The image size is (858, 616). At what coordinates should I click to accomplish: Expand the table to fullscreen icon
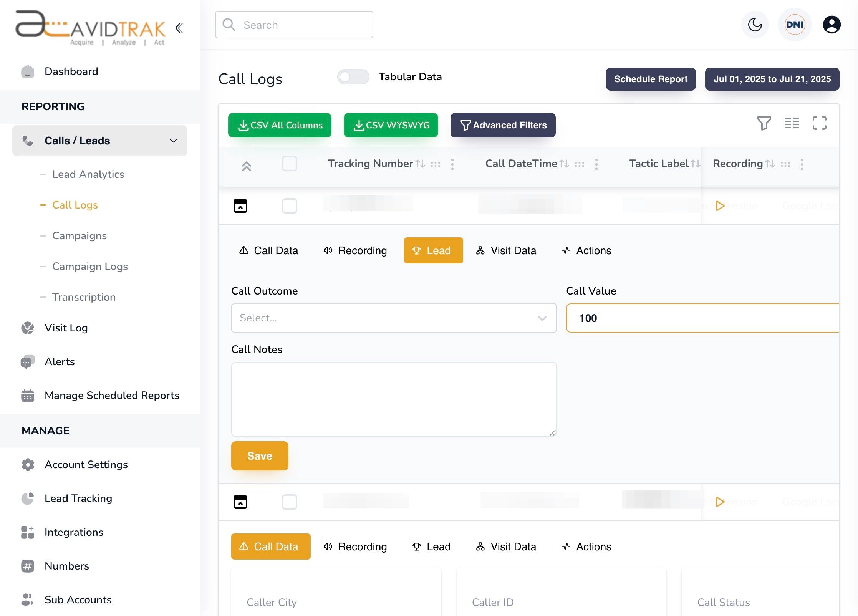pyautogui.click(x=819, y=123)
